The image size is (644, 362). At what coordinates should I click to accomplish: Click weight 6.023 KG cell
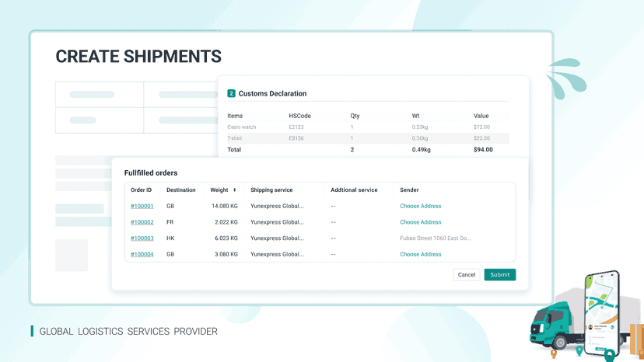click(x=226, y=238)
